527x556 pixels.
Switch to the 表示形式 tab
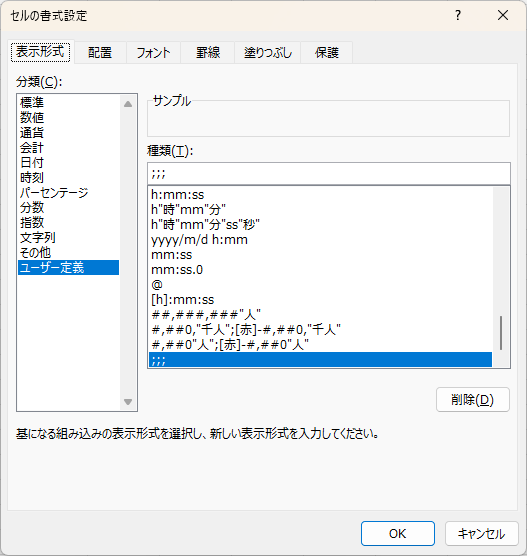40,52
